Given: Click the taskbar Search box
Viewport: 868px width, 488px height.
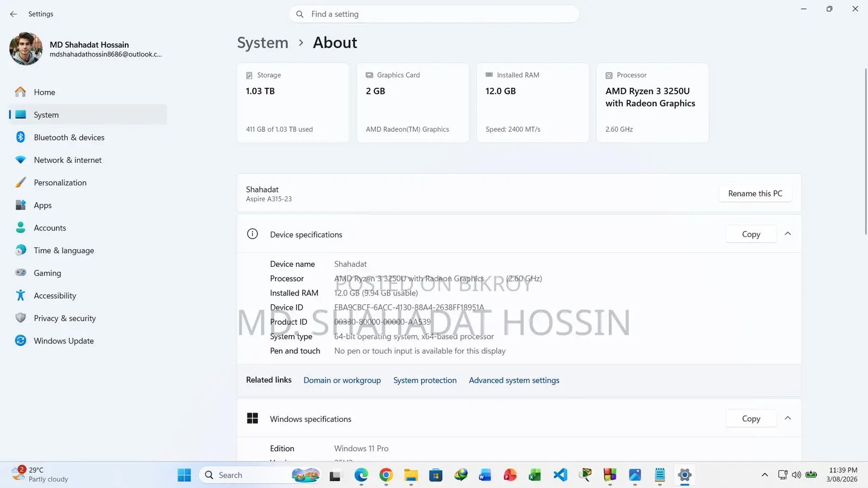Looking at the screenshot, I should pos(260,475).
